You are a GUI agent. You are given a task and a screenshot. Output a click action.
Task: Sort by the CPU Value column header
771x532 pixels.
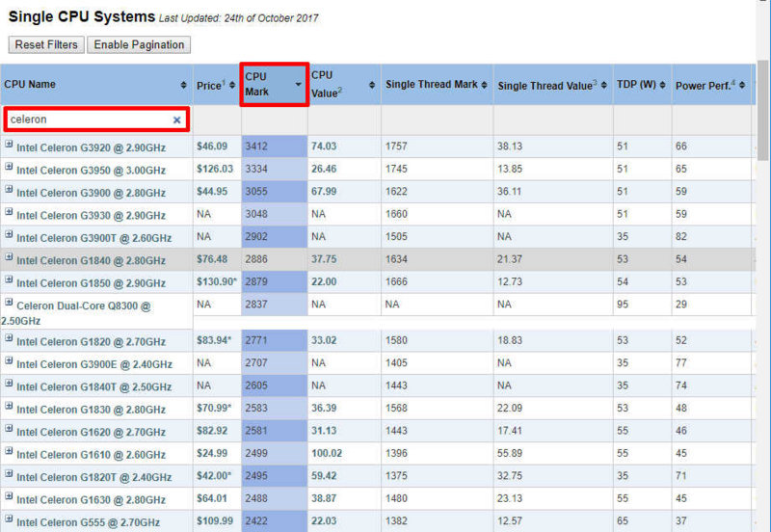(x=344, y=84)
